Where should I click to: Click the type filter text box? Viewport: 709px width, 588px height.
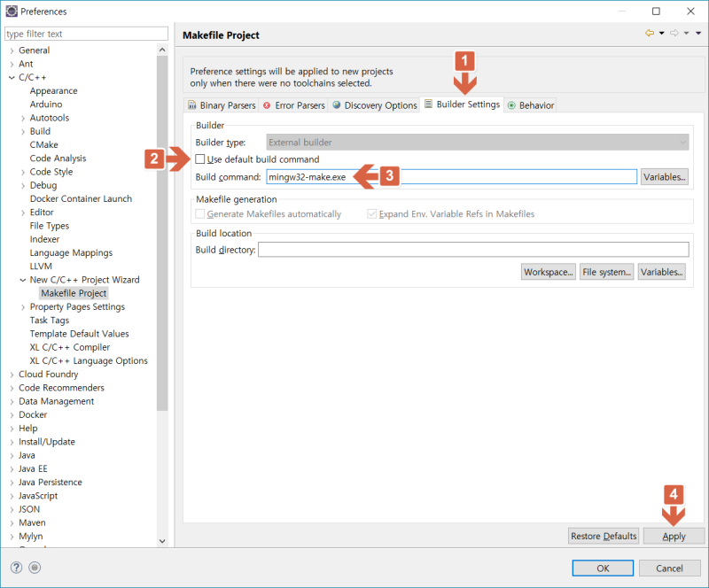click(86, 34)
